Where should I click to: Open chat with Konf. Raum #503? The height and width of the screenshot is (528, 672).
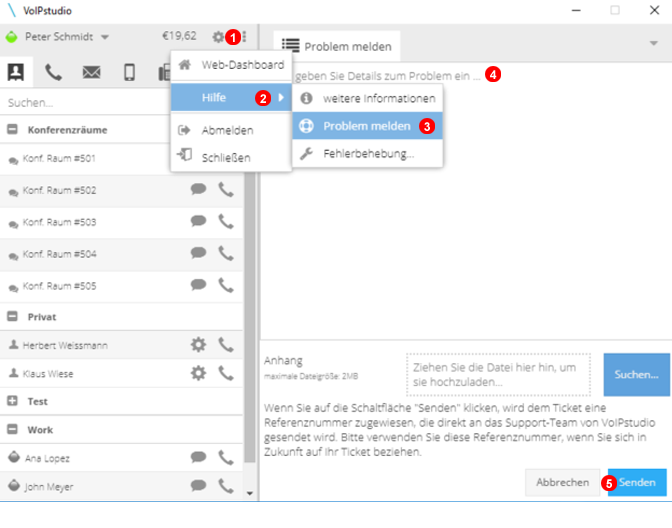click(x=198, y=221)
